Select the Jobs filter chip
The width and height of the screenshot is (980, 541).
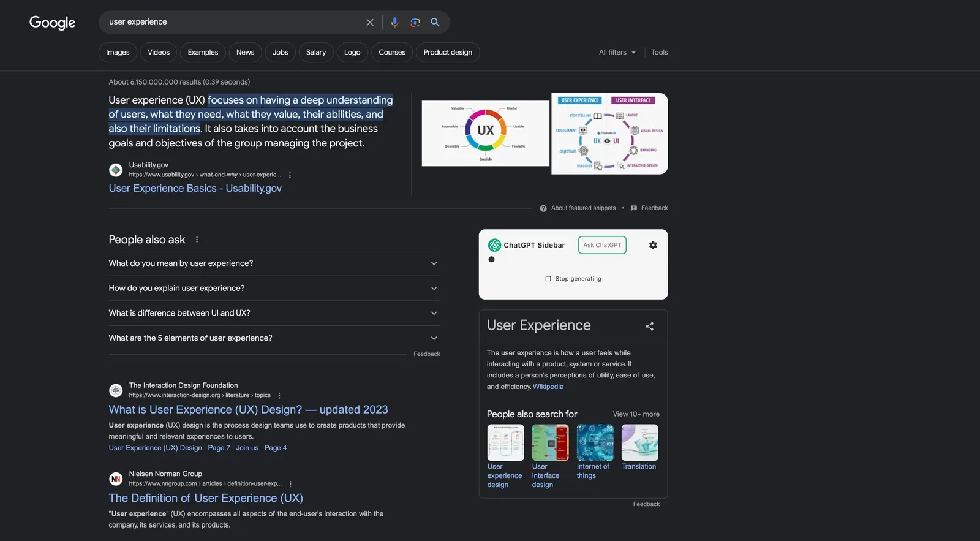pyautogui.click(x=281, y=53)
